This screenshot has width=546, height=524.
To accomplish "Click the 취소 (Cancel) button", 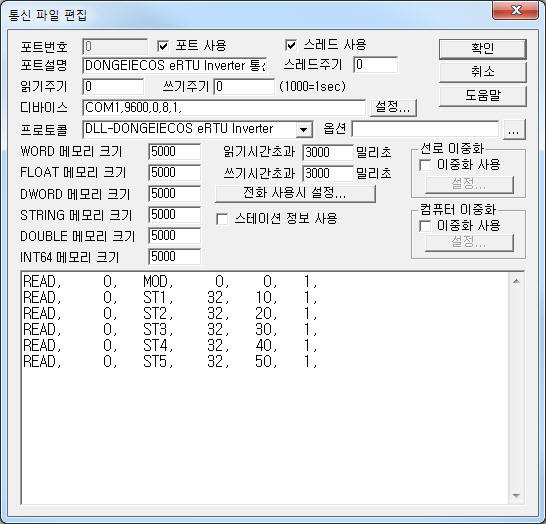I will 482,72.
